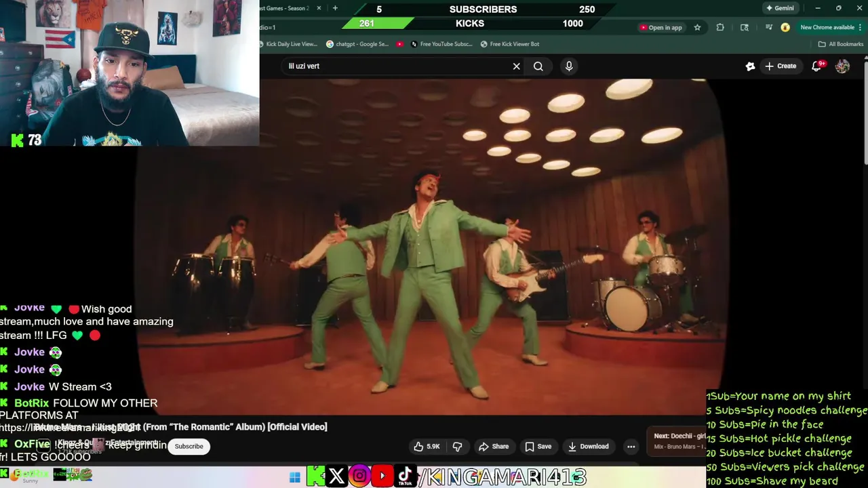Viewport: 868px width, 488px height.
Task: Open Chrome extensions puzzle icon
Action: (x=720, y=28)
